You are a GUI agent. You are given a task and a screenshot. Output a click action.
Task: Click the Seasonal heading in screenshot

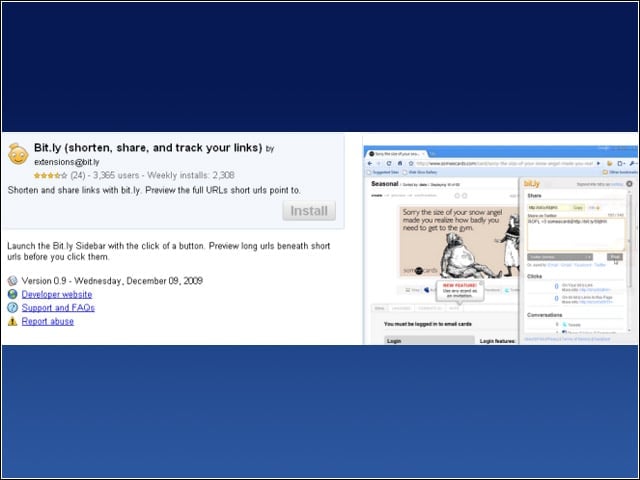coord(384,184)
